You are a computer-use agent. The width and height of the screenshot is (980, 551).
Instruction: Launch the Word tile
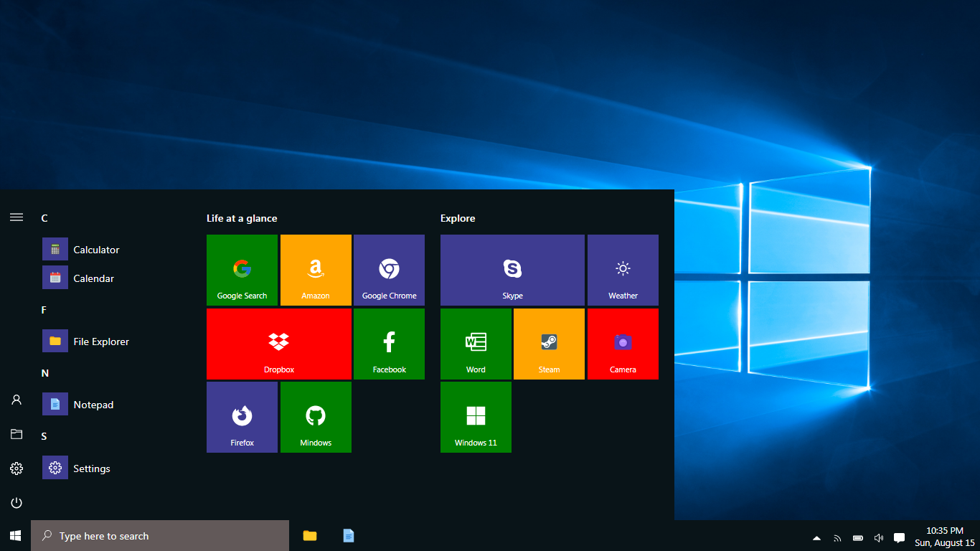476,344
